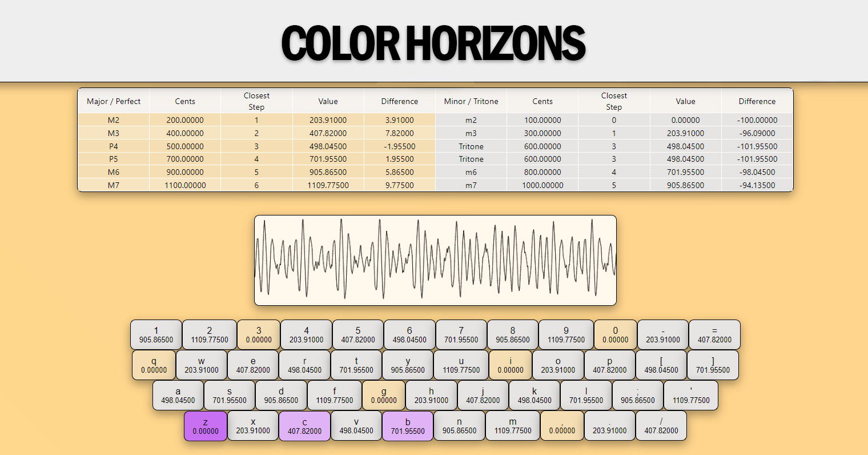Play the 2 key at 1109.77500
The width and height of the screenshot is (868, 455).
210,335
